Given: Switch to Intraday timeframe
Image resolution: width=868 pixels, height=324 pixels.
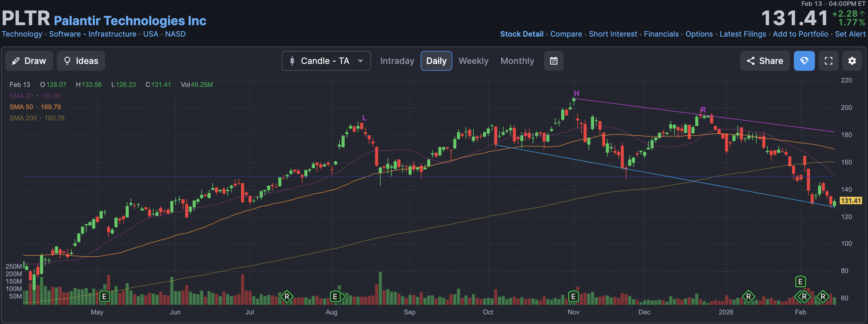Looking at the screenshot, I should [x=397, y=61].
